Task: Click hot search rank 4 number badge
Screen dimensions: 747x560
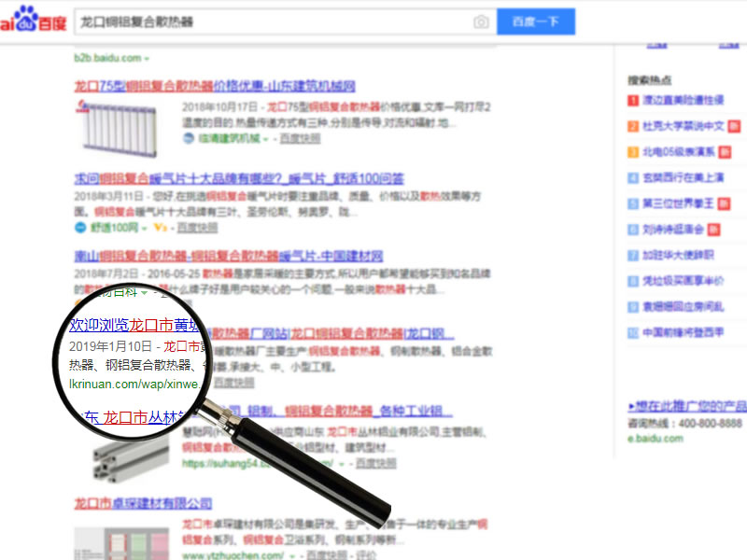Action: point(633,178)
